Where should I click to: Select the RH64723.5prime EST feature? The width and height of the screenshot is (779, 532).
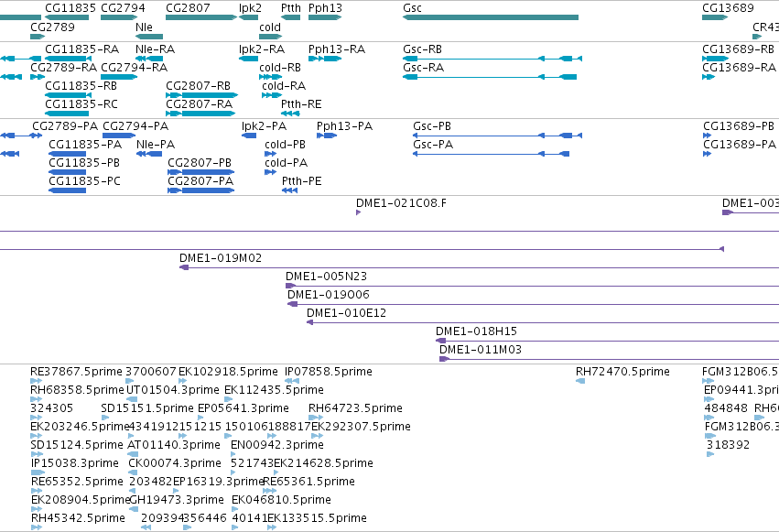(x=316, y=418)
